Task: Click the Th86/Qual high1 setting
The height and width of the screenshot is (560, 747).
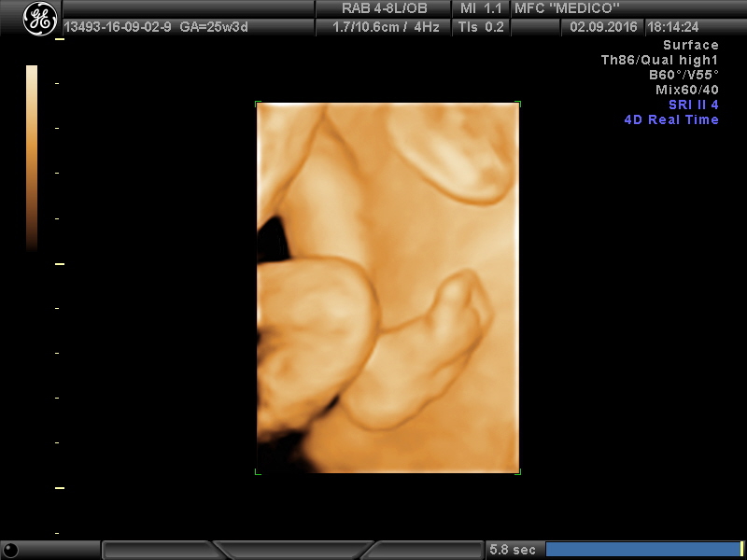Action: [x=659, y=60]
